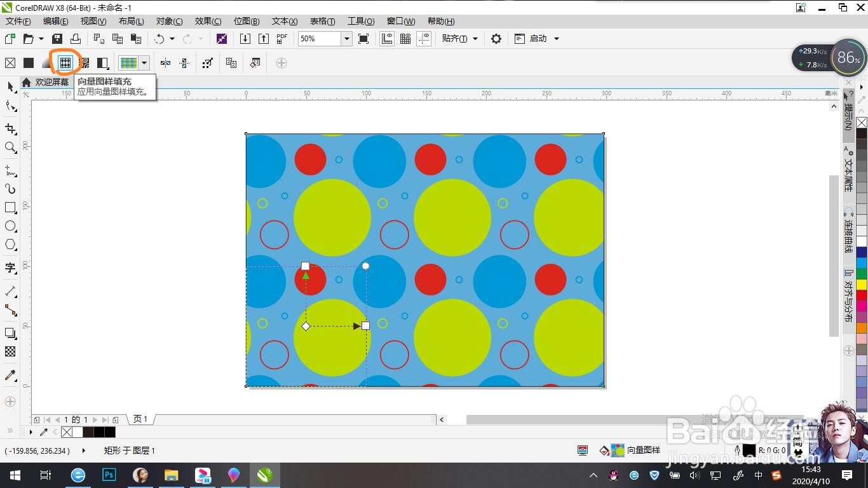Open the 编辑(E) menu
Screen dimensions: 868x488
pyautogui.click(x=56, y=22)
